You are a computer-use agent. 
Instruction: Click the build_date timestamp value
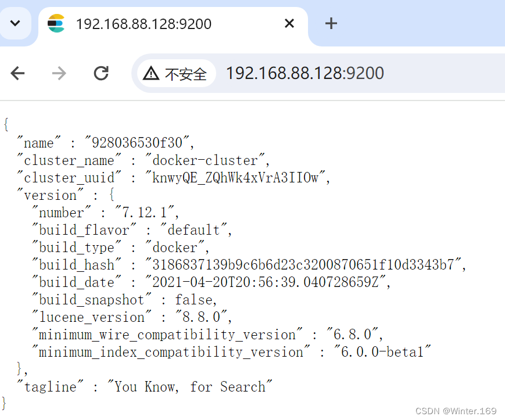266,282
